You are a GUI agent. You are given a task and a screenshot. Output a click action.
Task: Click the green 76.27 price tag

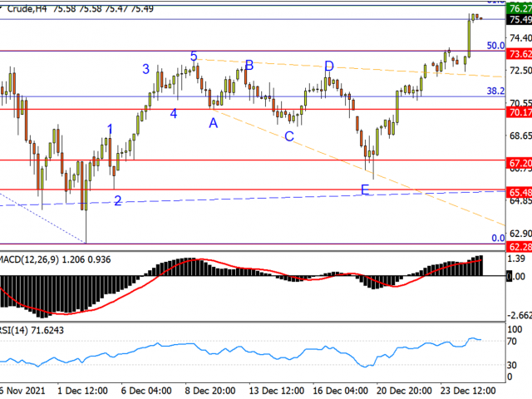click(519, 9)
